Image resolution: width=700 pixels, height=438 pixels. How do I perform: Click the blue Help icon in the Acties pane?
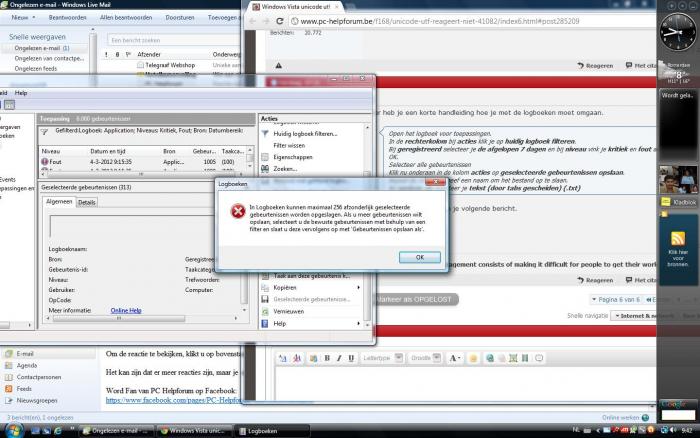pos(265,323)
